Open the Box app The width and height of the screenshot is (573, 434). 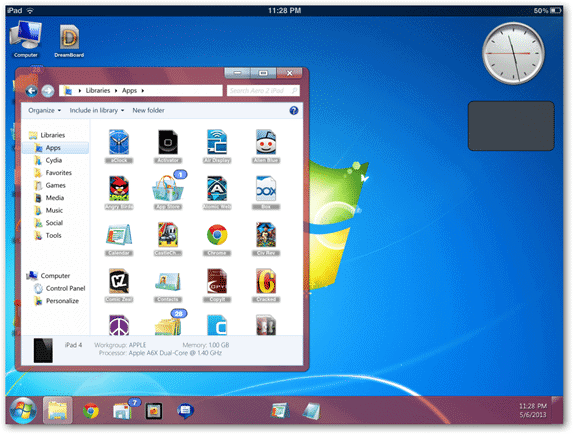(266, 189)
